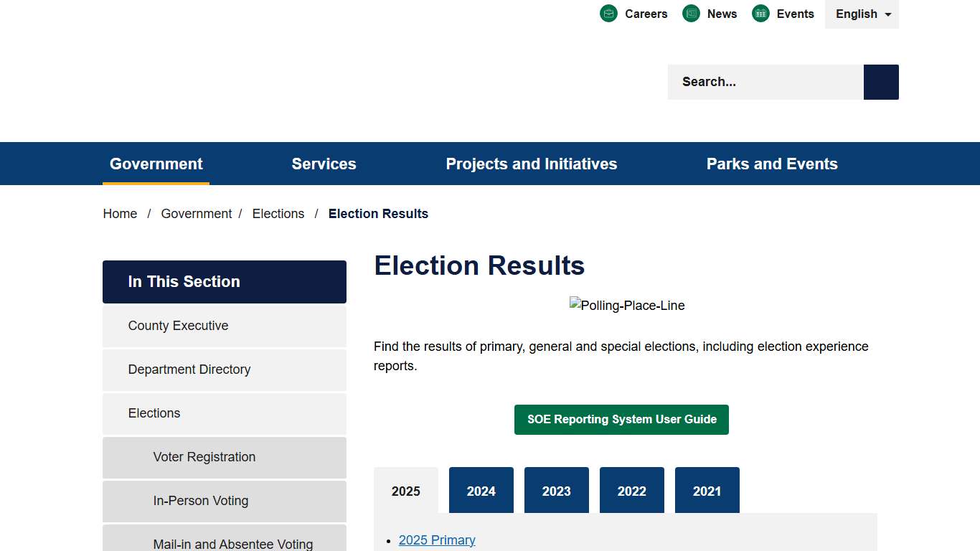Click the dark search submit button
This screenshot has width=980, height=551.
880,82
